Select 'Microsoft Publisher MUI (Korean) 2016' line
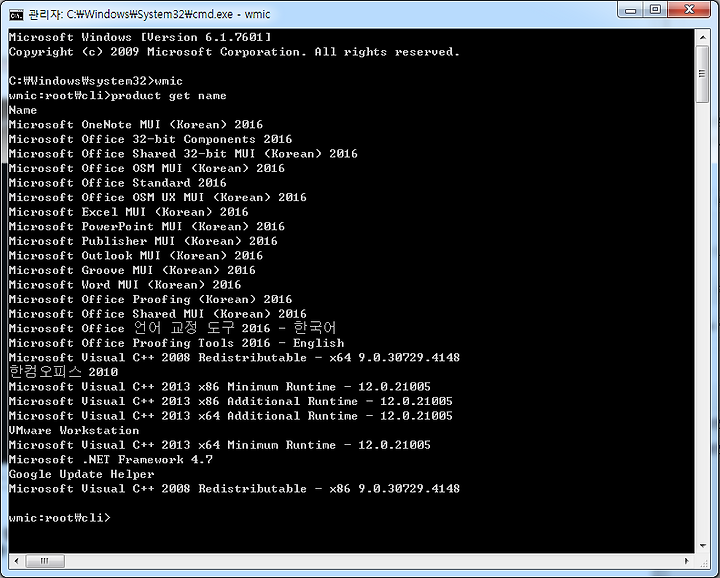The width and height of the screenshot is (720, 578). coord(143,241)
